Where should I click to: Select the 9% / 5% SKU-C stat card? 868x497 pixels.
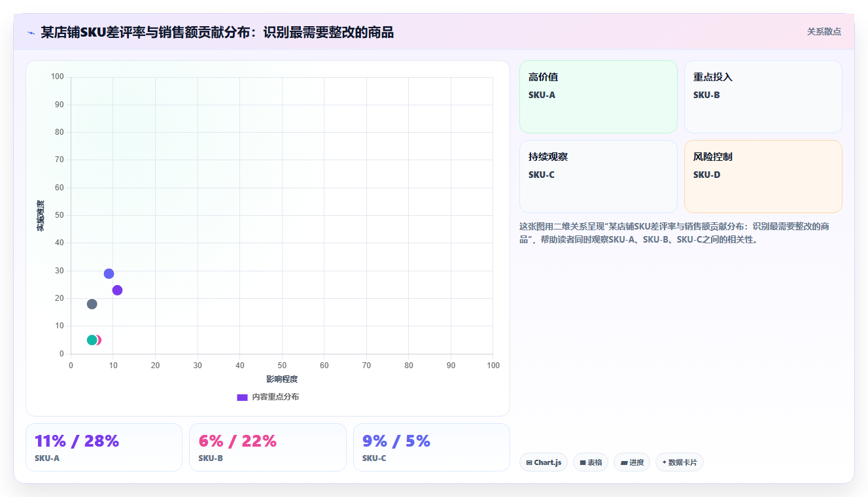tap(432, 447)
